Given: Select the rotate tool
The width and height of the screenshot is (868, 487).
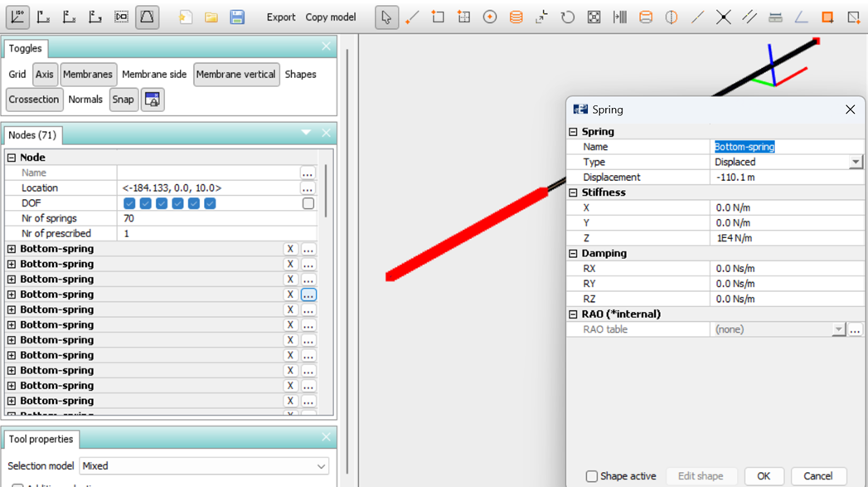Looking at the screenshot, I should 567,17.
